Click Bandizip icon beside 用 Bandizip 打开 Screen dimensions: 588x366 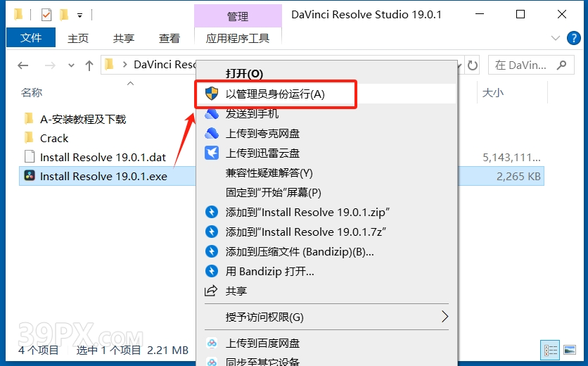[212, 271]
